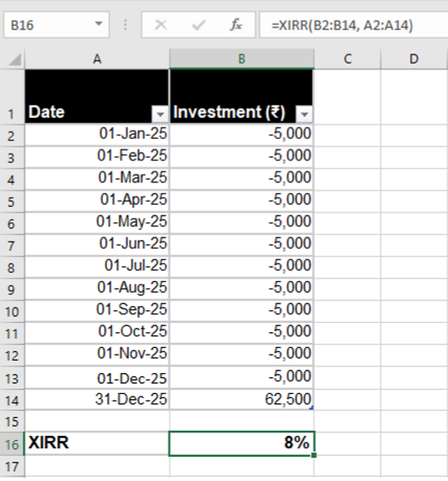Click the Select All corner triangle

14,59
